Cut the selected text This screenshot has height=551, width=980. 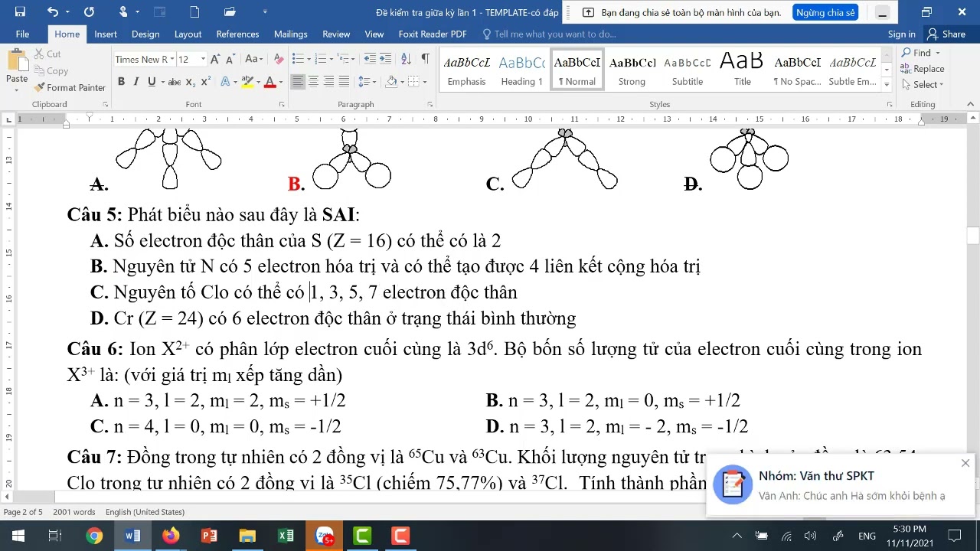click(x=47, y=54)
